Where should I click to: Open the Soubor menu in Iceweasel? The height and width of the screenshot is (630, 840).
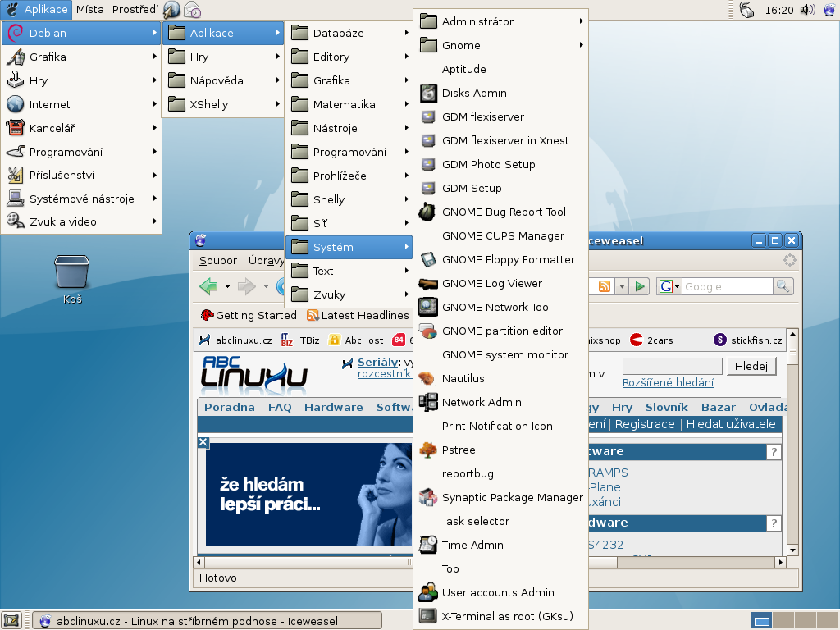click(x=218, y=260)
